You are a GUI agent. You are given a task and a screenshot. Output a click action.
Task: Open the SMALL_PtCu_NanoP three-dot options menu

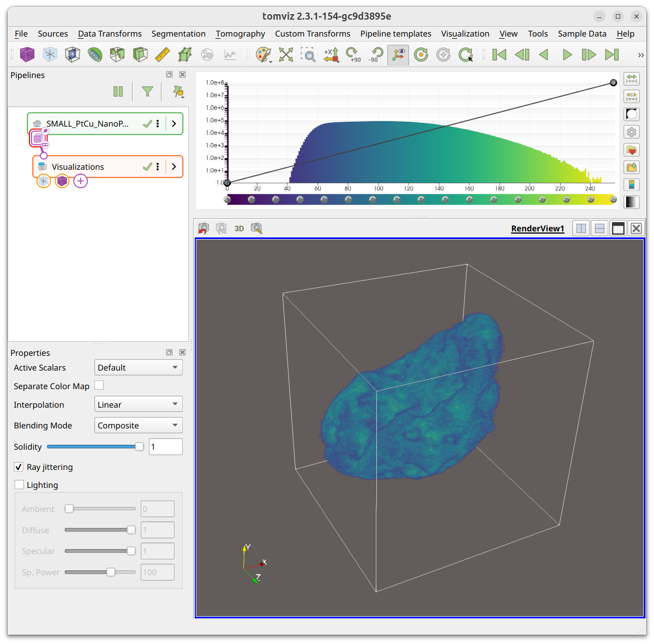(x=158, y=123)
